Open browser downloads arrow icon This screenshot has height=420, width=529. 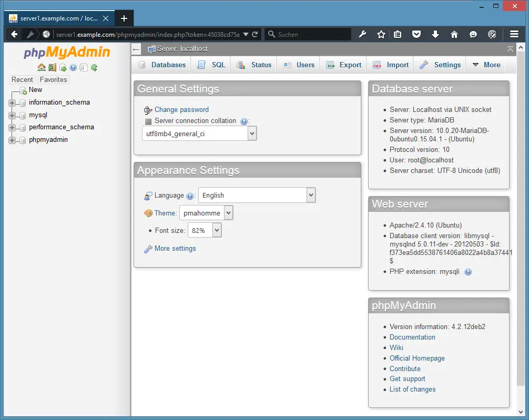435,34
